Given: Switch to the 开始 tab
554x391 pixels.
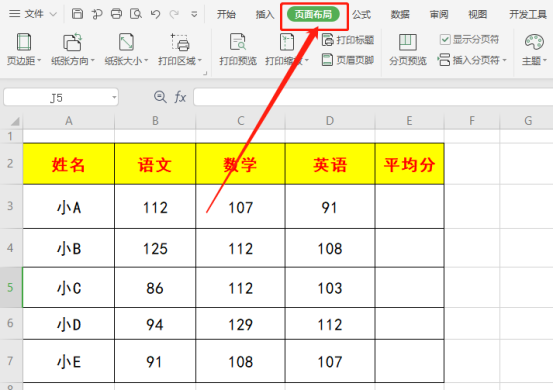Looking at the screenshot, I should pyautogui.click(x=226, y=14).
